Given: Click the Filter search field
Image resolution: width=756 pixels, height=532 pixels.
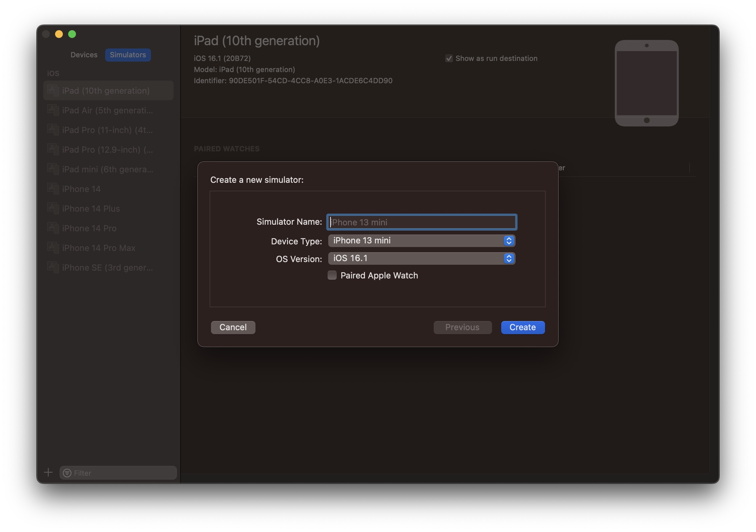Looking at the screenshot, I should (118, 473).
